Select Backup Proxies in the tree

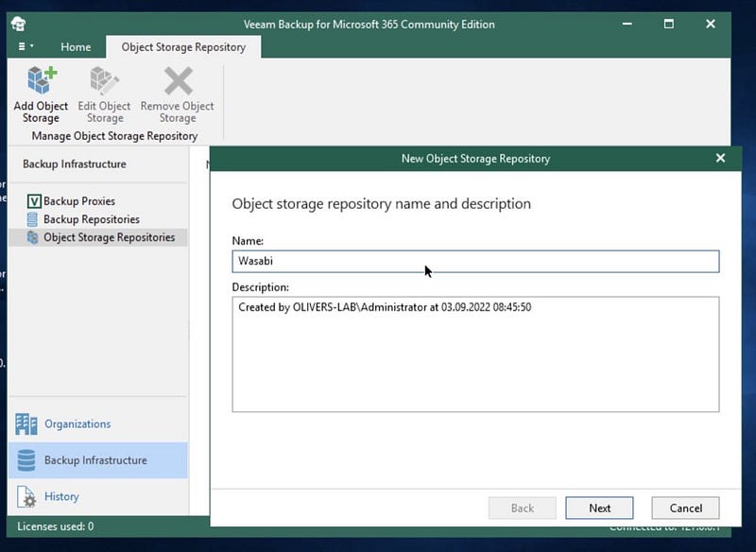pyautogui.click(x=79, y=201)
